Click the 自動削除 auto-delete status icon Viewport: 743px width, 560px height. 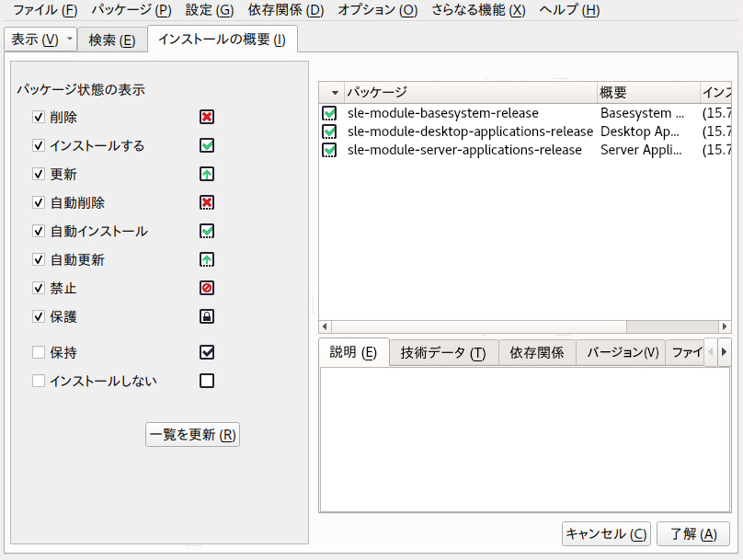click(x=207, y=202)
